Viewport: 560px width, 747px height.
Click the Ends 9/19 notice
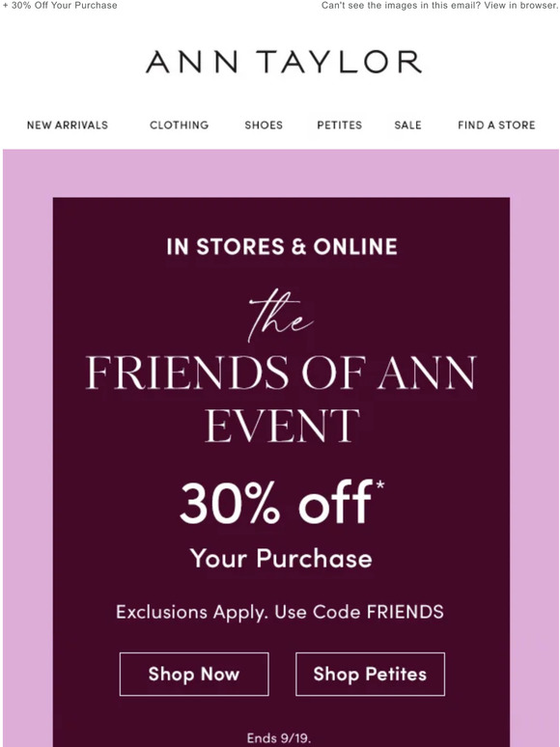point(279,738)
